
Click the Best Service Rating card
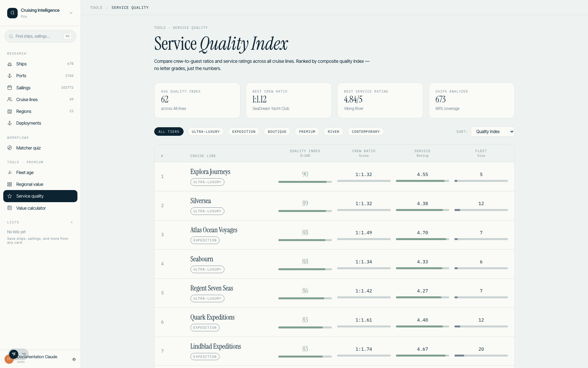380,100
